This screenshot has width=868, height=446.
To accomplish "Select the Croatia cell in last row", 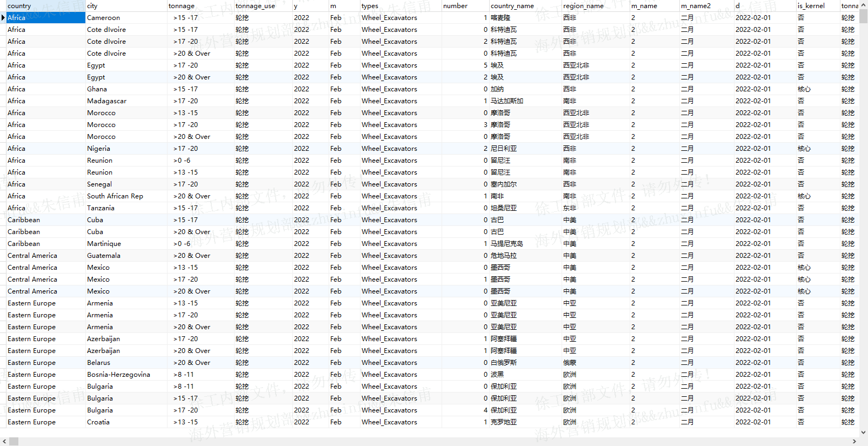I will 98,422.
